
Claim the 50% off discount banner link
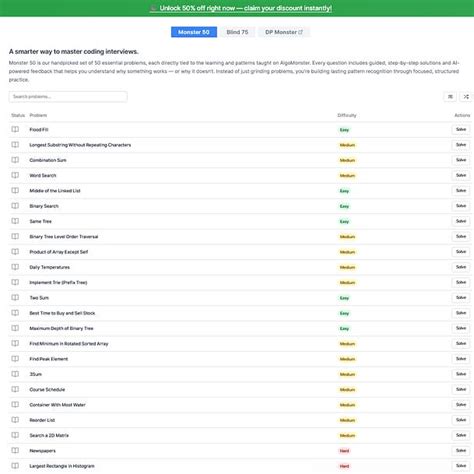tap(245, 8)
